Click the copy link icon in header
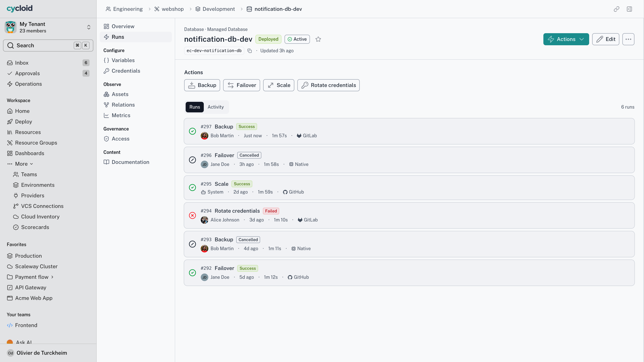Image resolution: width=644 pixels, height=362 pixels. (x=616, y=9)
